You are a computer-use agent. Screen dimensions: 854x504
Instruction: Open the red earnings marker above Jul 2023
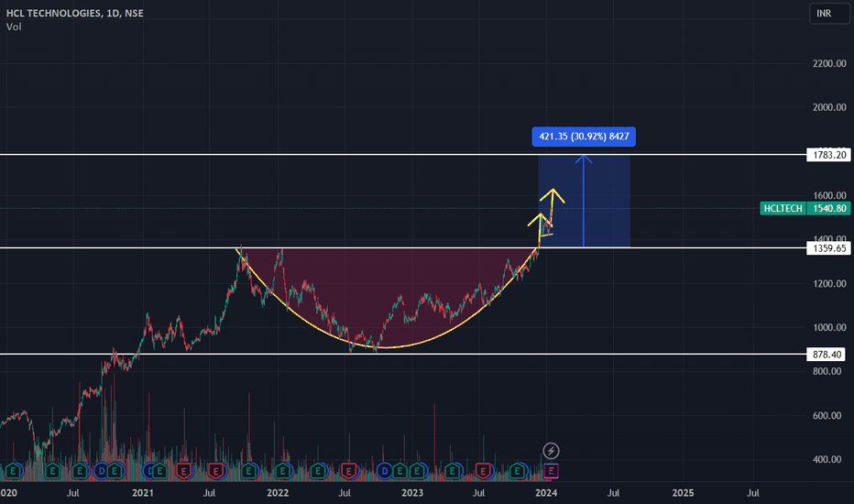pyautogui.click(x=483, y=471)
